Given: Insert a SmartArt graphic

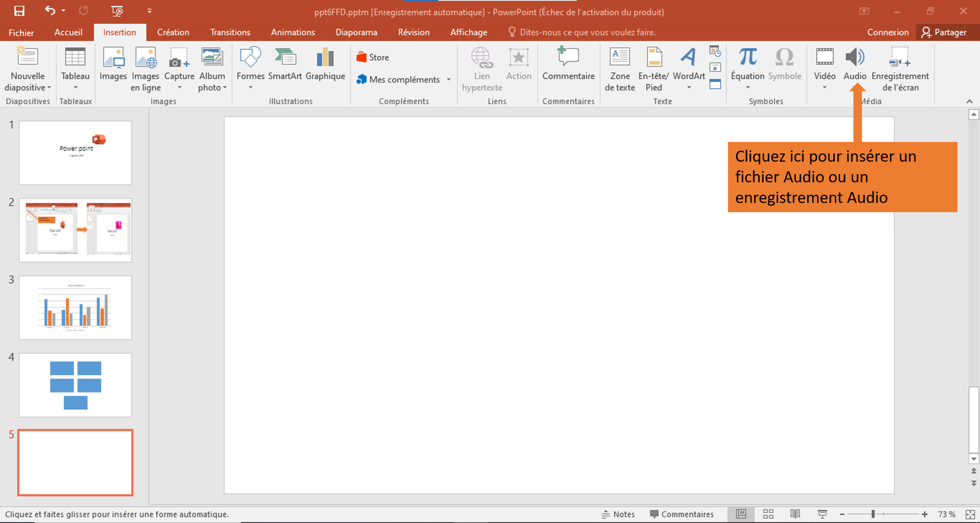Looking at the screenshot, I should (x=285, y=64).
